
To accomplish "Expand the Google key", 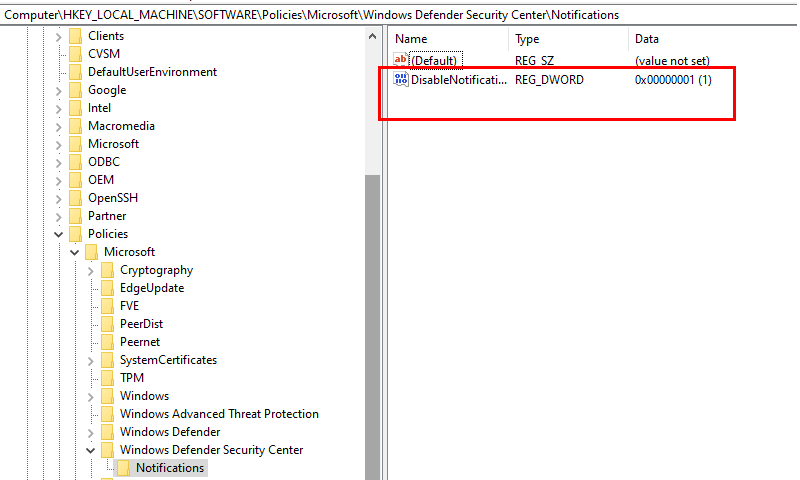I will point(58,91).
